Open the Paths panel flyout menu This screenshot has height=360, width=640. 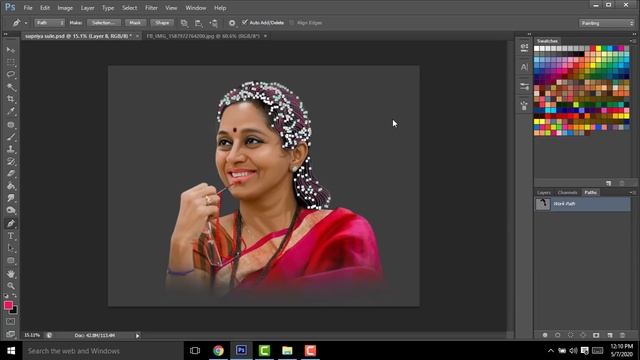632,192
